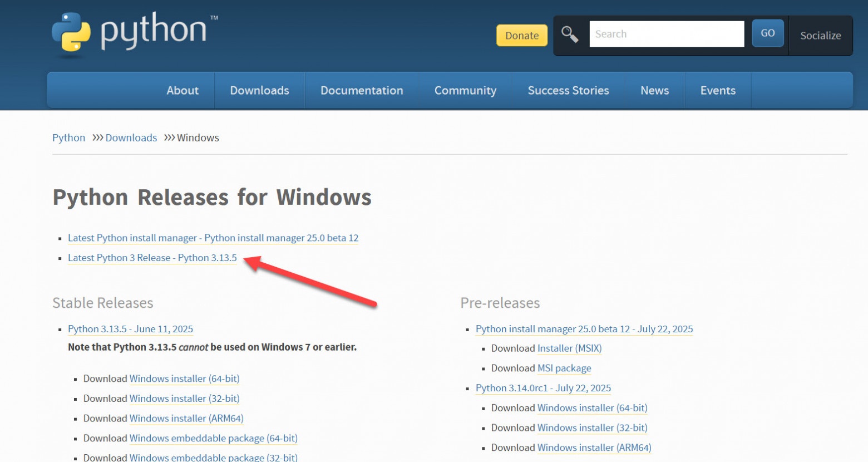Click the note about Windows 7 or earlier
This screenshot has height=462, width=868.
tap(213, 347)
